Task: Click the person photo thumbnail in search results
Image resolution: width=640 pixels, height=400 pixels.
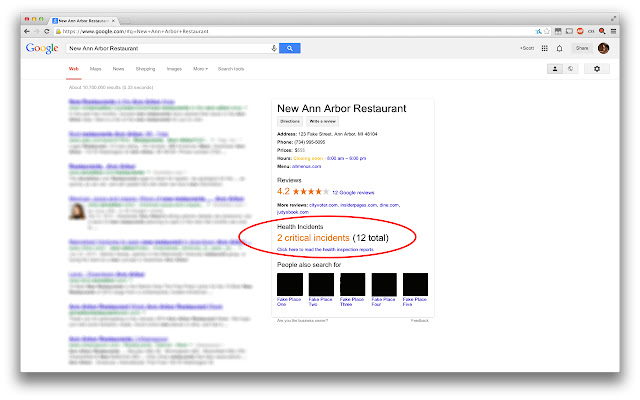Action: click(x=77, y=211)
